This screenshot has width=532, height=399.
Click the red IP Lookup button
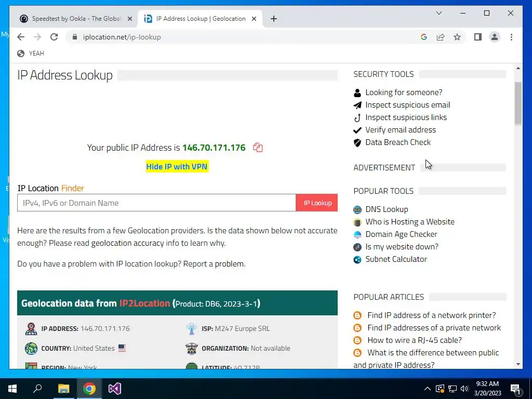[317, 203]
